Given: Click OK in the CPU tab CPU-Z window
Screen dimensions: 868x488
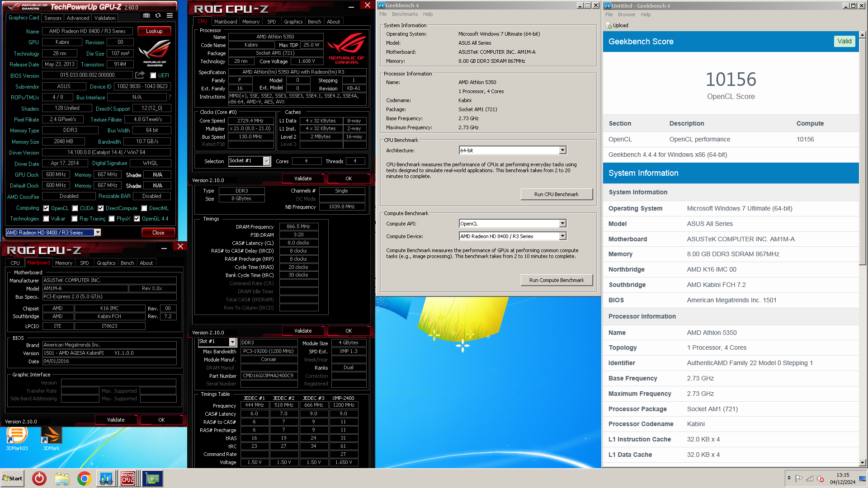Looking at the screenshot, I should [x=349, y=178].
